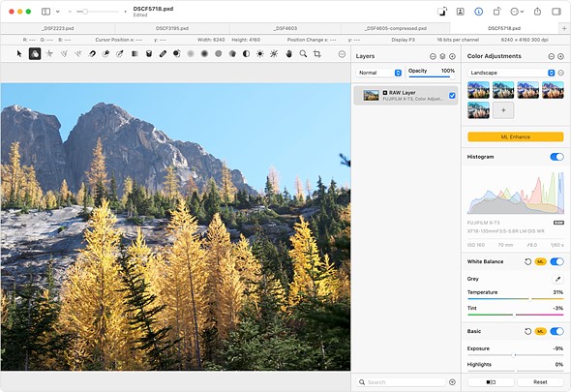Apply ML to Basic adjustments
Image resolution: width=571 pixels, height=392 pixels.
click(x=540, y=331)
